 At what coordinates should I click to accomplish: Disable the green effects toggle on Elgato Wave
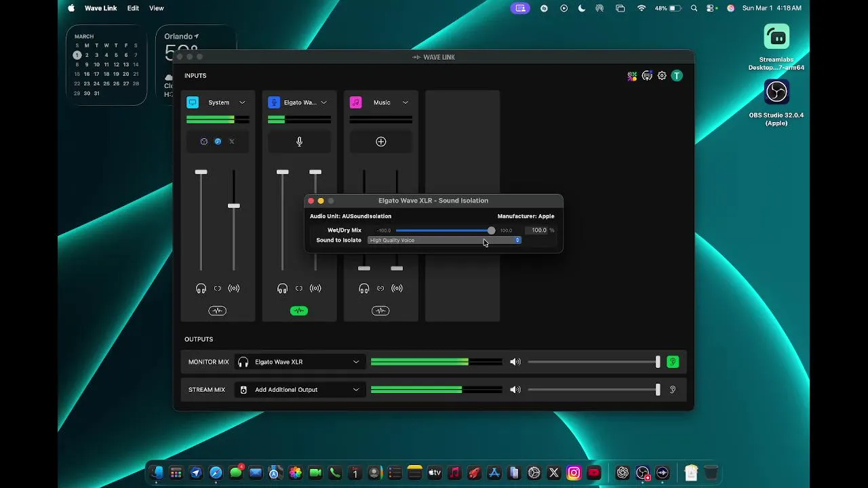point(299,311)
